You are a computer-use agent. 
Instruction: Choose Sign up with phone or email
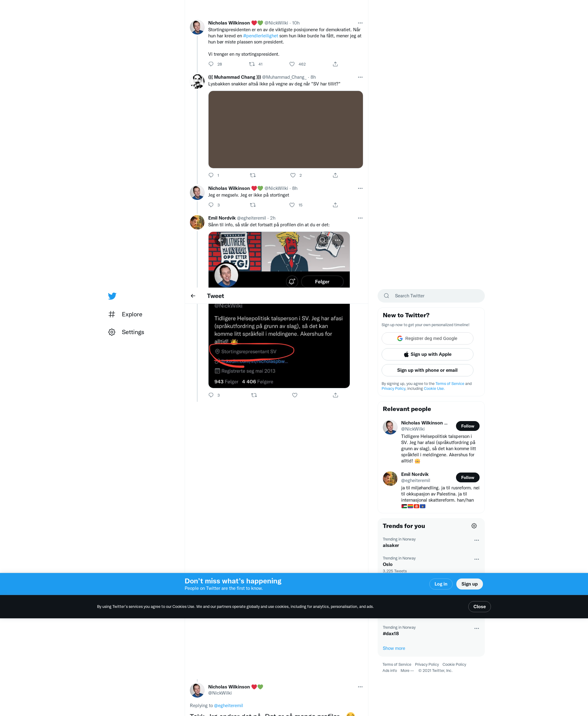pyautogui.click(x=427, y=370)
